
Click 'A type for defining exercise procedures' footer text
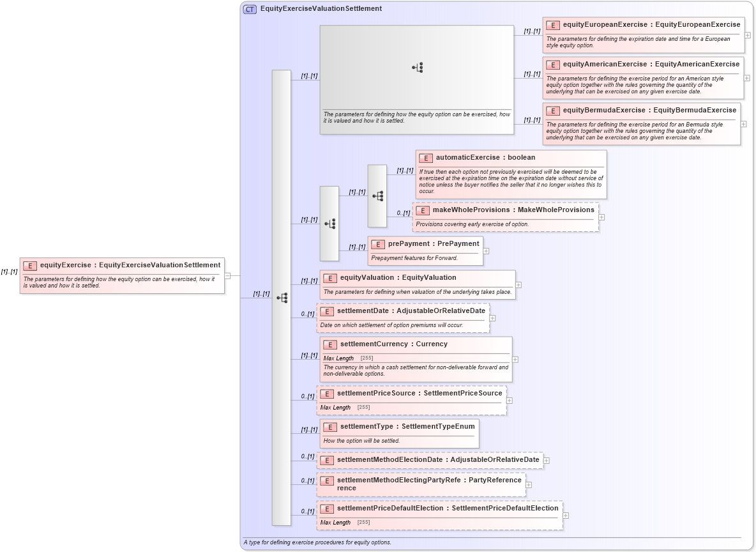tap(317, 543)
